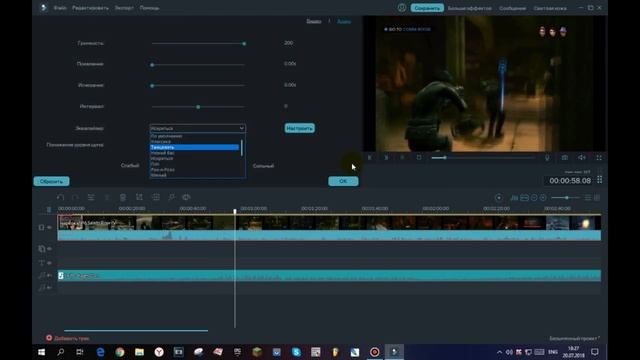Open preview in fullscreen
The height and width of the screenshot is (360, 640).
tap(599, 158)
